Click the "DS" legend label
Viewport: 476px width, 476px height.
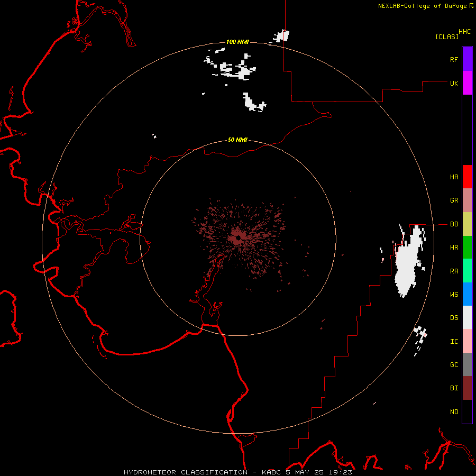[x=454, y=318]
